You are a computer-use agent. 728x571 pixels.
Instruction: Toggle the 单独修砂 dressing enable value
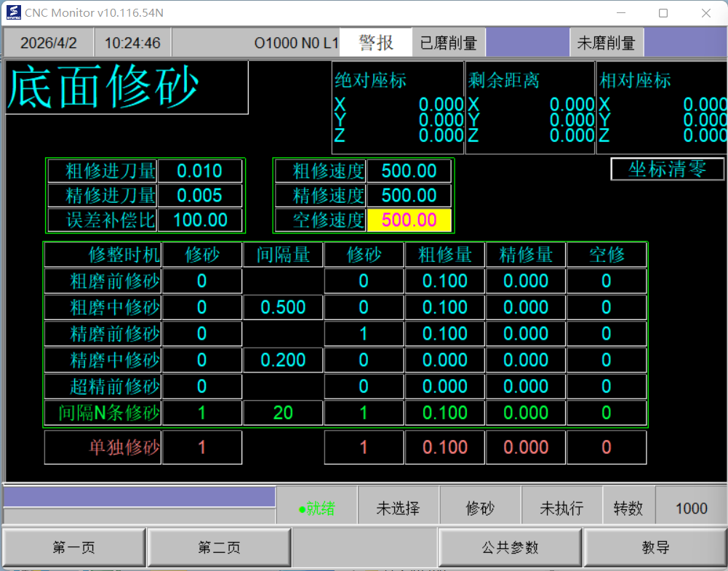201,447
